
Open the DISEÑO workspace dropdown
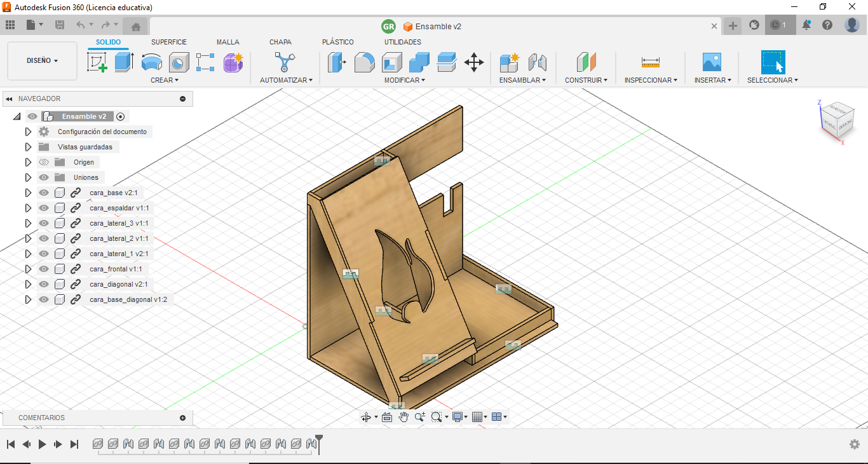click(x=42, y=61)
